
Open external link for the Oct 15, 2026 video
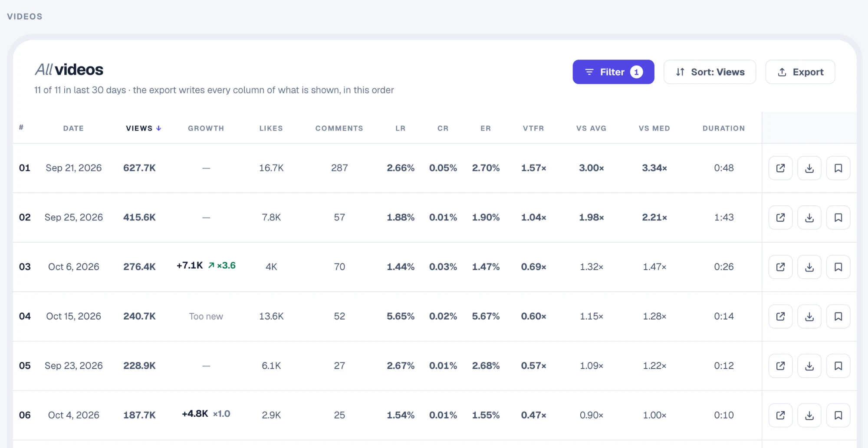tap(780, 316)
